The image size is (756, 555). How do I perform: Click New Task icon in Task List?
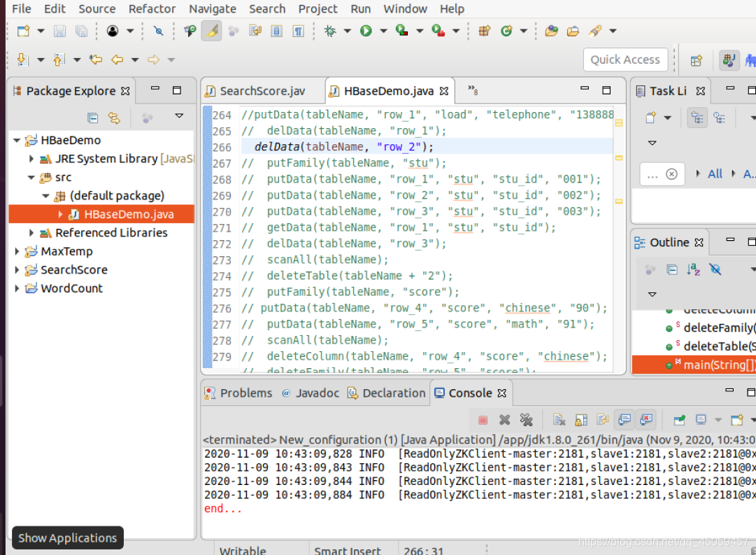point(651,118)
